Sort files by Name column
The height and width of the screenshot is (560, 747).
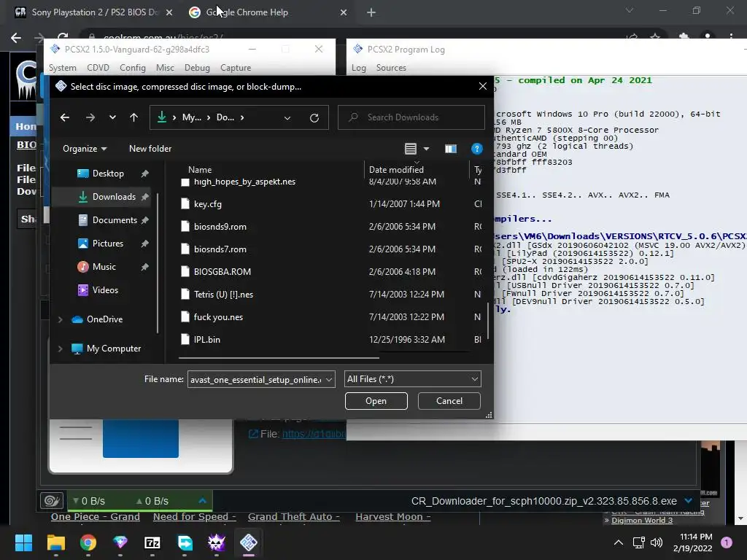pyautogui.click(x=200, y=169)
